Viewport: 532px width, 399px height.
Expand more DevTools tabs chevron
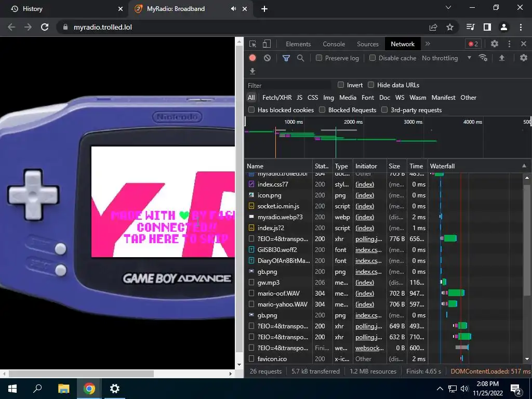click(x=428, y=44)
